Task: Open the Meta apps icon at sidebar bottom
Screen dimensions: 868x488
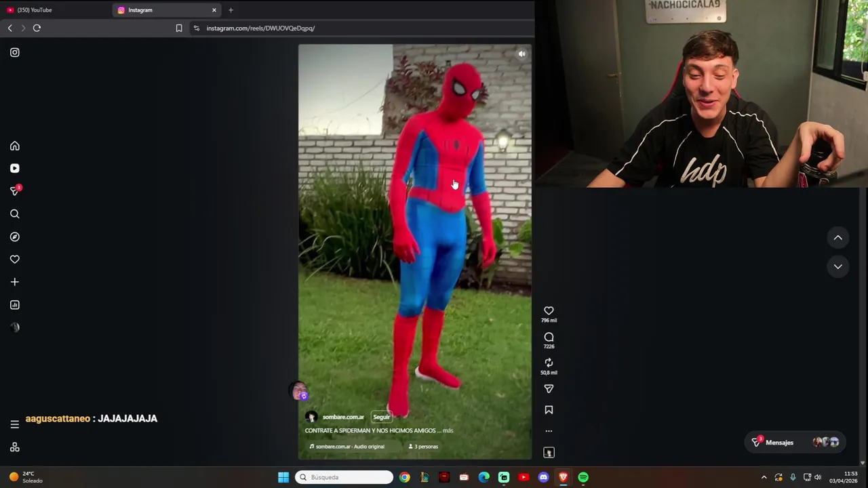Action: [x=15, y=447]
